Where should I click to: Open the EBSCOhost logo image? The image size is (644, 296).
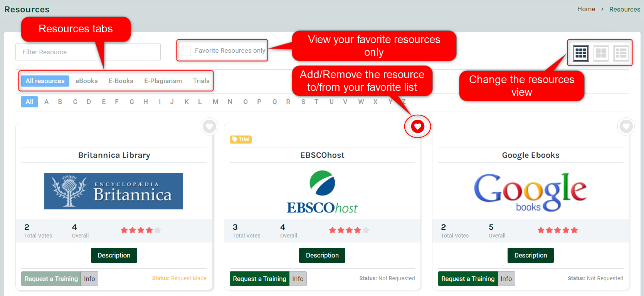point(322,192)
